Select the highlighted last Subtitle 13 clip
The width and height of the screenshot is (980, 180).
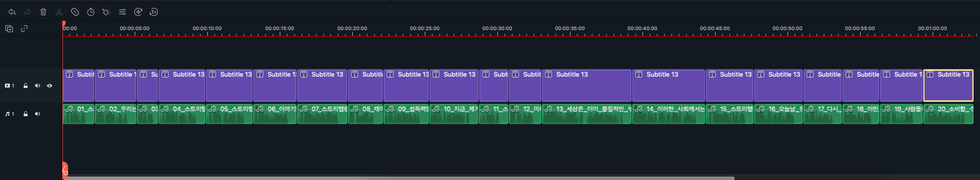(948, 86)
